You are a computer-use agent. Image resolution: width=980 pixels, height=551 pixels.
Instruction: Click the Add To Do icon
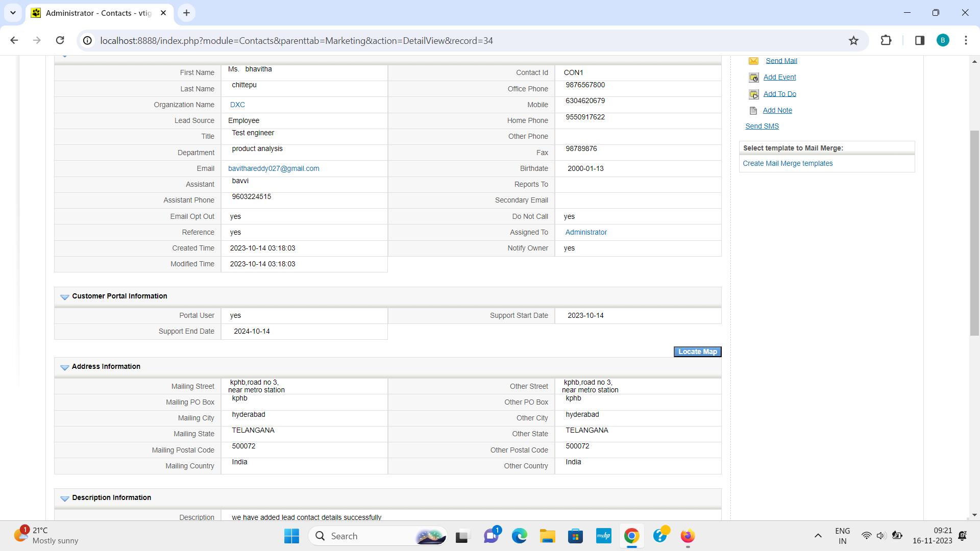point(754,94)
